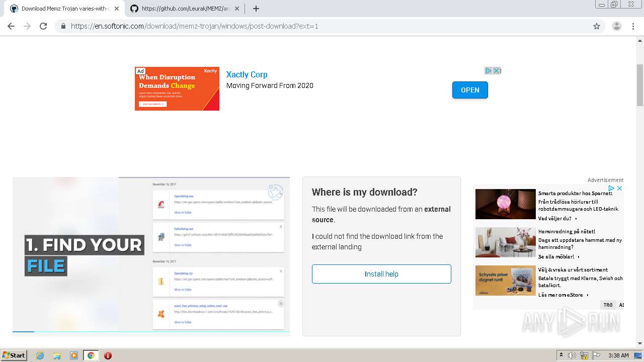The image size is (644, 362).
Task: Click Smarta produkter hos Sparnet! headline
Action: pyautogui.click(x=575, y=193)
